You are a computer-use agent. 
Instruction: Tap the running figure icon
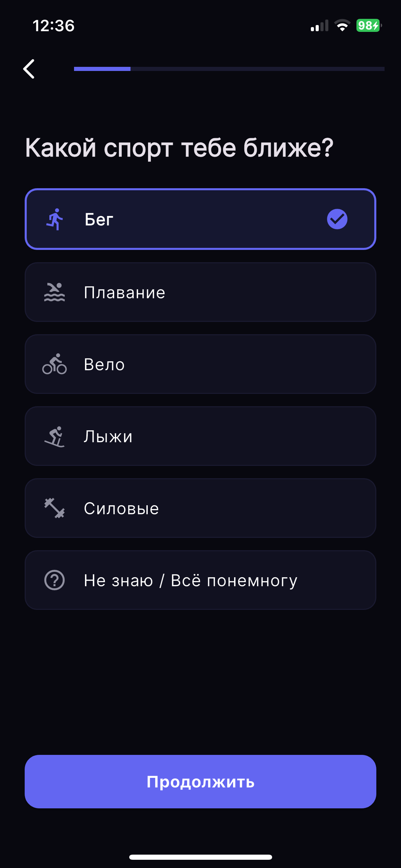[54, 219]
